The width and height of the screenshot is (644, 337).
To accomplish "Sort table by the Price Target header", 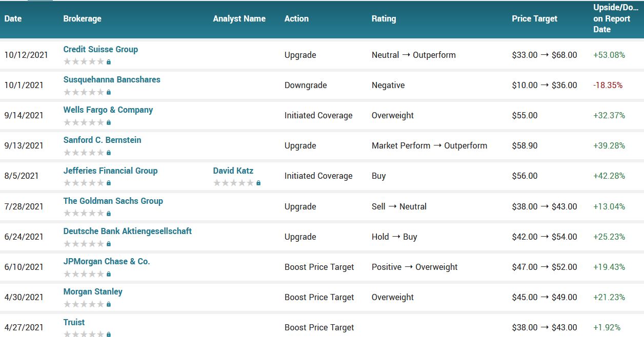I will click(x=535, y=18).
